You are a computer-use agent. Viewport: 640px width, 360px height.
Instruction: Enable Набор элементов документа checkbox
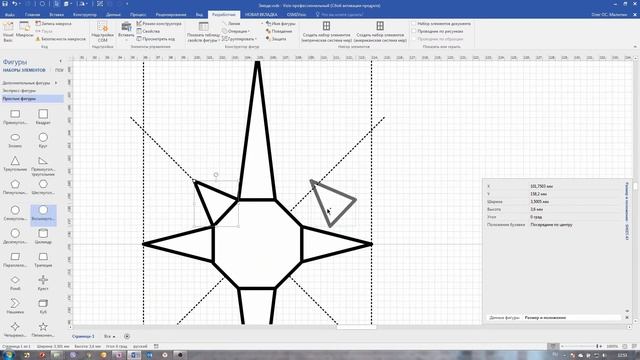click(x=414, y=24)
